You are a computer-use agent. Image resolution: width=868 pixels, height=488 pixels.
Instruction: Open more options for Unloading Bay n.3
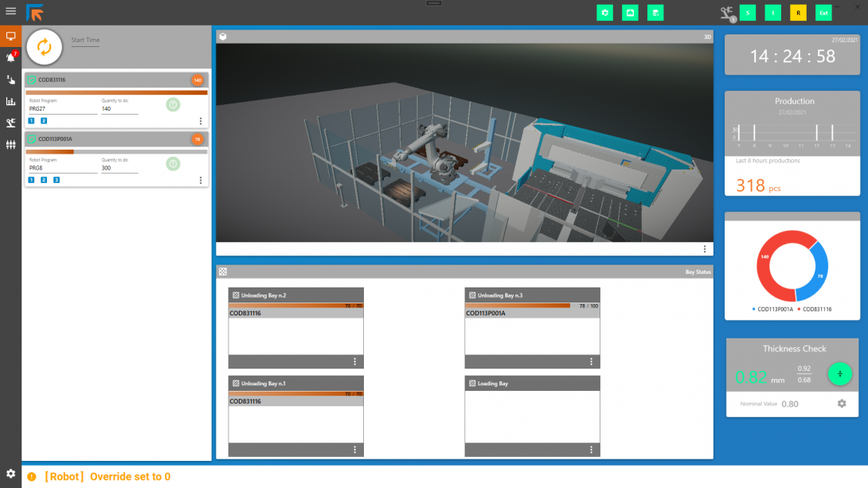(591, 361)
